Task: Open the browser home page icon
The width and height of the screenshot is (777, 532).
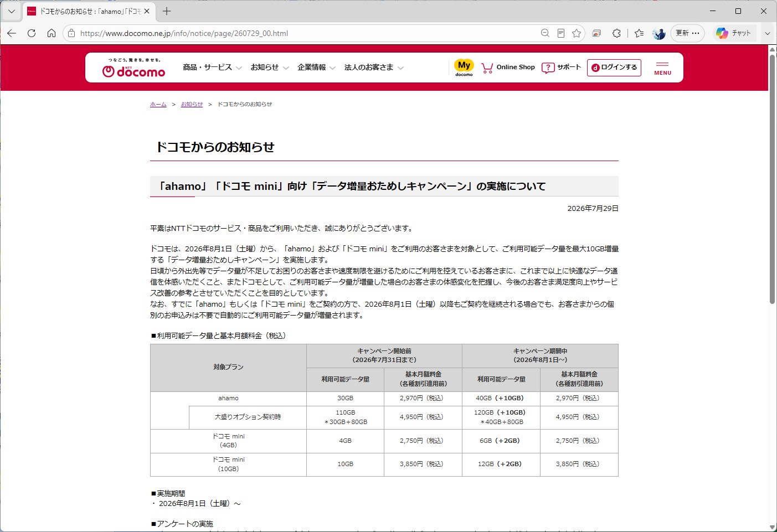Action: (x=52, y=33)
